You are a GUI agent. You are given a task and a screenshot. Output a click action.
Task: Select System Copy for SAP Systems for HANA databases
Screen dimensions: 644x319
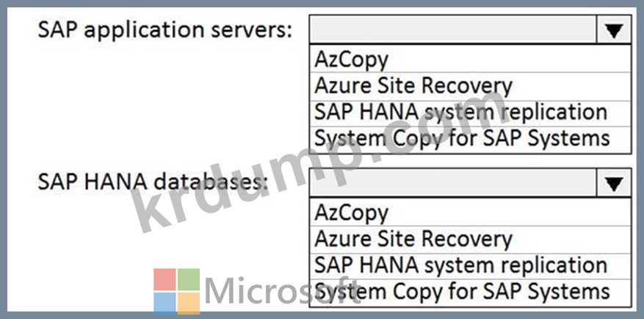pos(470,293)
